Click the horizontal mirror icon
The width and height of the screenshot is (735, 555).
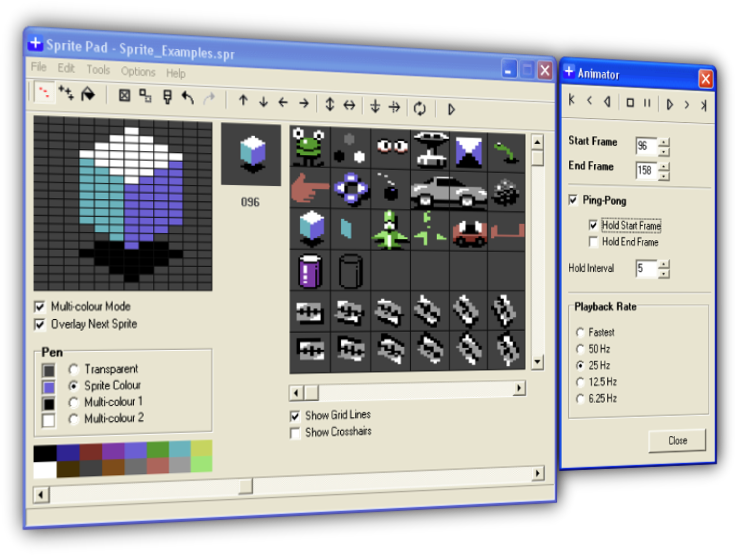point(394,107)
